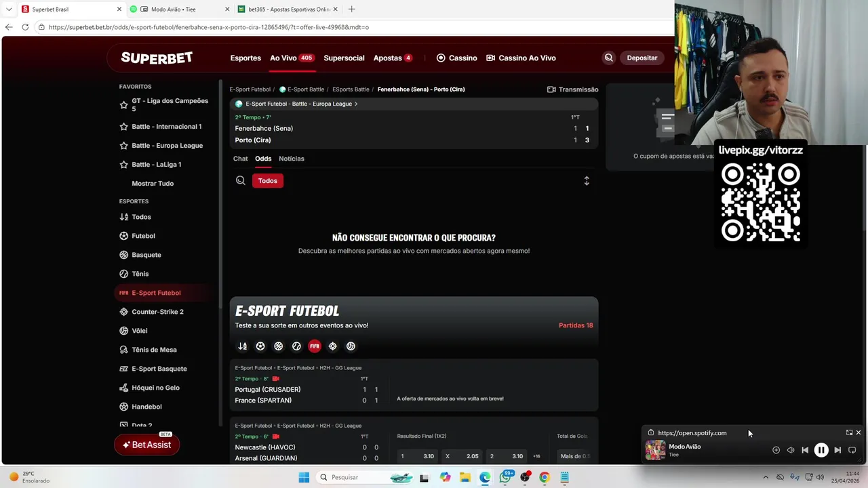Open a new browser tab

coord(351,9)
